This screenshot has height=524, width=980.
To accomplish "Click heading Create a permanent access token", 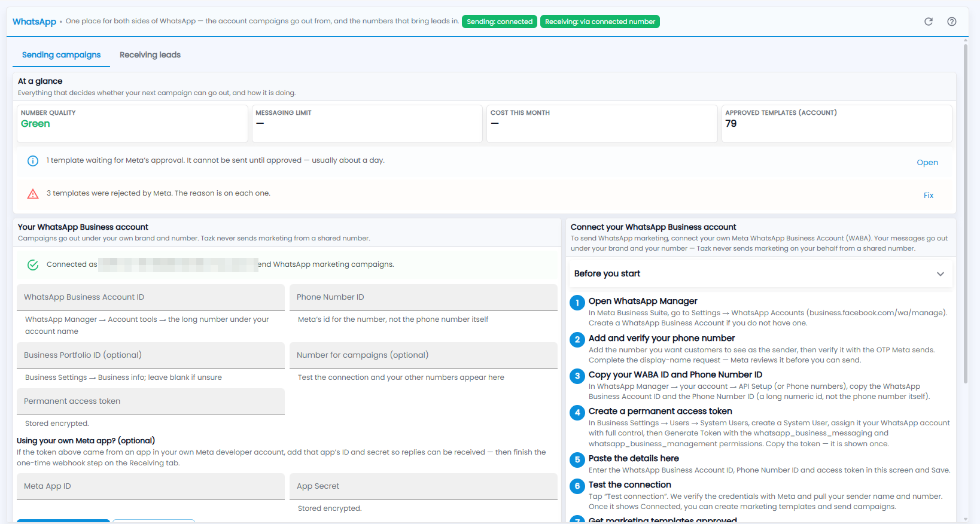I will 661,412.
